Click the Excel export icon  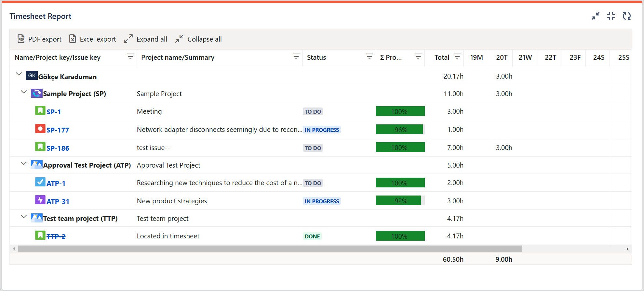73,39
